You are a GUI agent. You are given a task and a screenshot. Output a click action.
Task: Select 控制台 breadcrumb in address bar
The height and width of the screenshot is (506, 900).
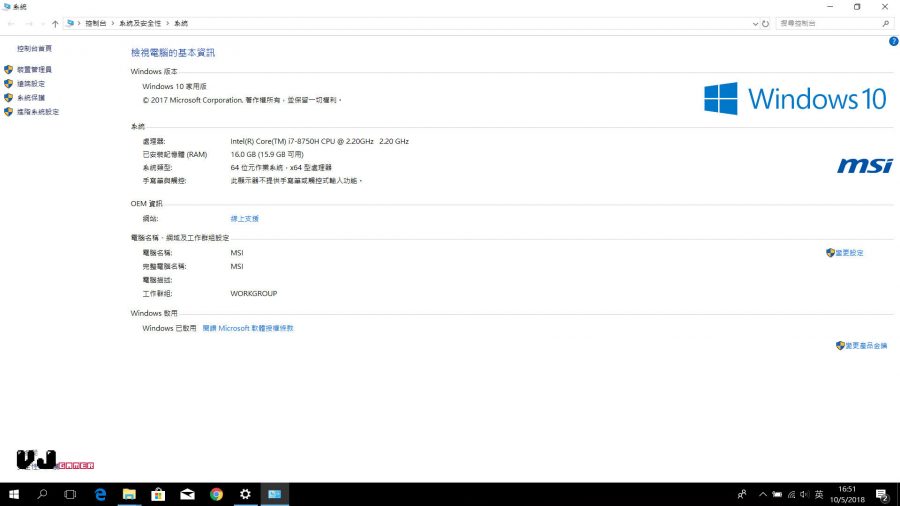96,24
